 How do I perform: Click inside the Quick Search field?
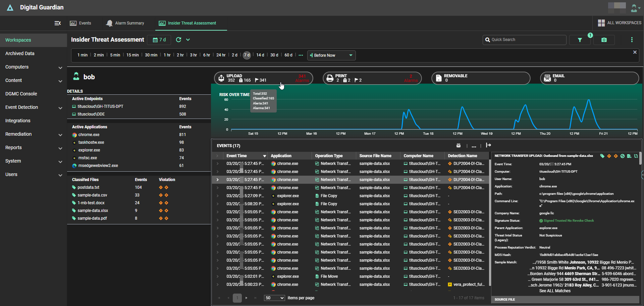click(x=524, y=40)
